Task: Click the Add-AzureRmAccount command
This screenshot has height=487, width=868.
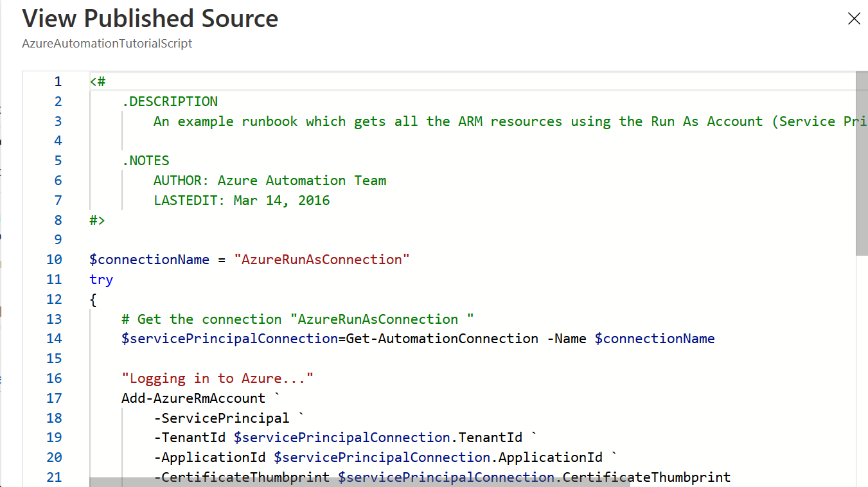Action: point(193,398)
